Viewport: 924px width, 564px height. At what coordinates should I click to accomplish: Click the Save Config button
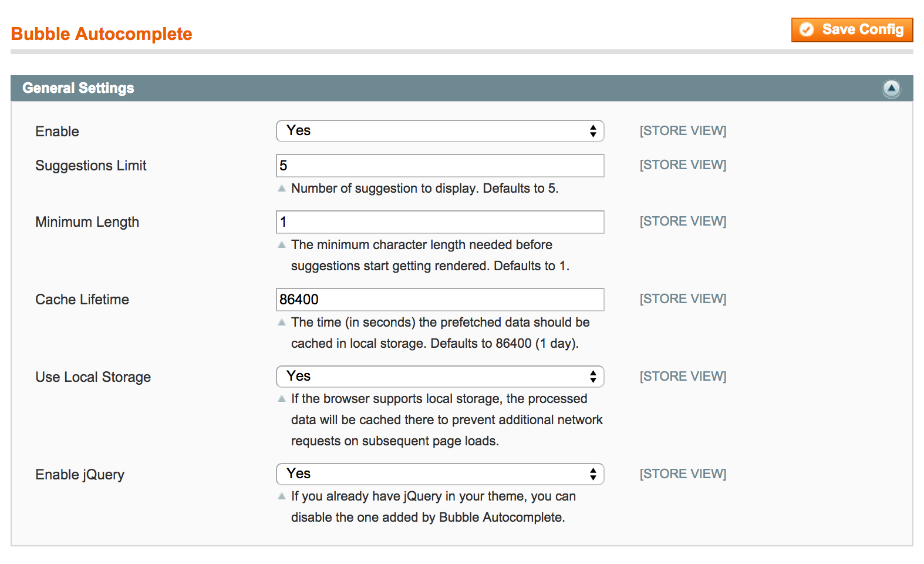pyautogui.click(x=852, y=30)
